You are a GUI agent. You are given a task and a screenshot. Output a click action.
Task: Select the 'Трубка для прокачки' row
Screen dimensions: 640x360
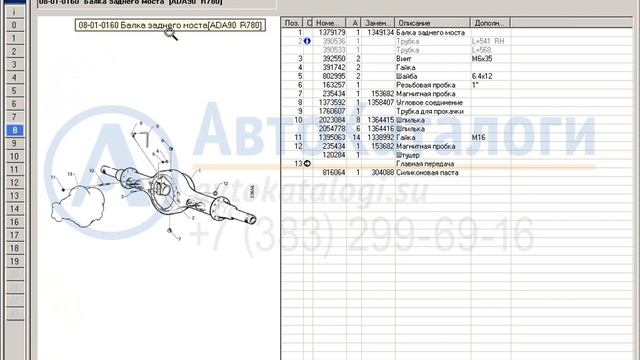429,111
